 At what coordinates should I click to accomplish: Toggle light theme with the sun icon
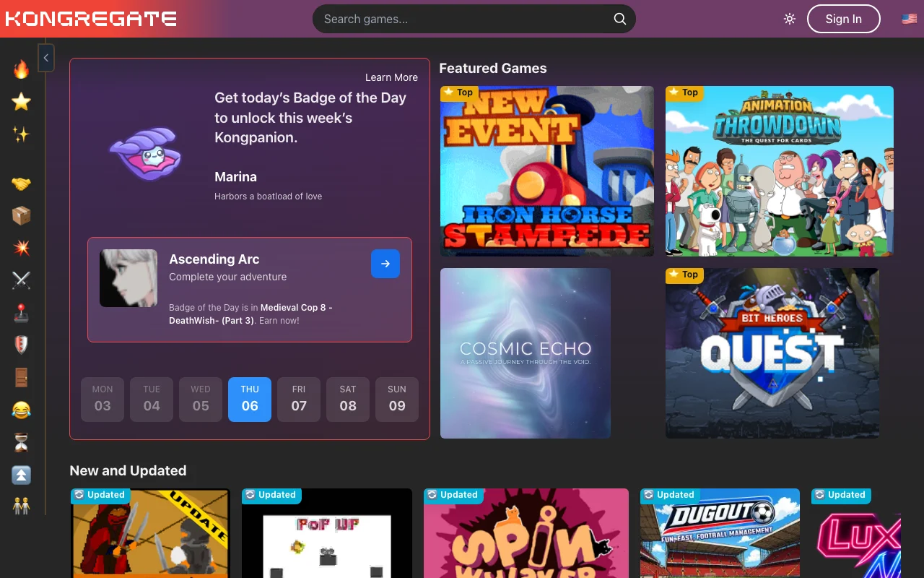(x=790, y=19)
